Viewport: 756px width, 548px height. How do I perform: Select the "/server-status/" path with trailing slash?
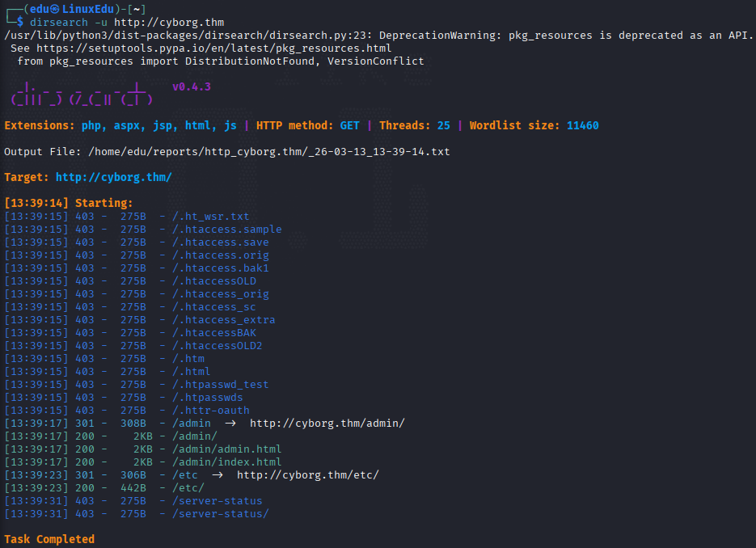221,514
